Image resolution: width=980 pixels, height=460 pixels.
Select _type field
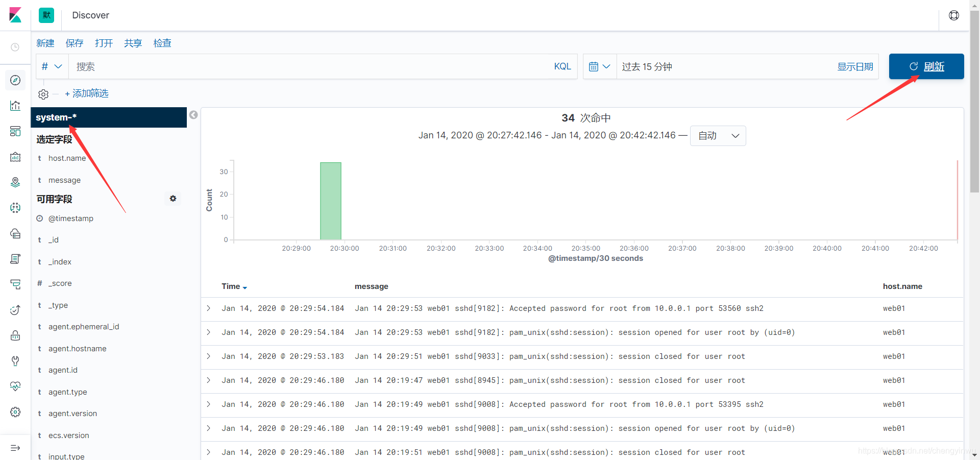point(58,305)
